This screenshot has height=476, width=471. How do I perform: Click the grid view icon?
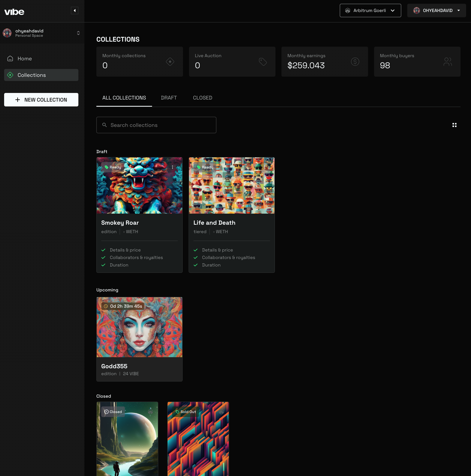pyautogui.click(x=454, y=125)
